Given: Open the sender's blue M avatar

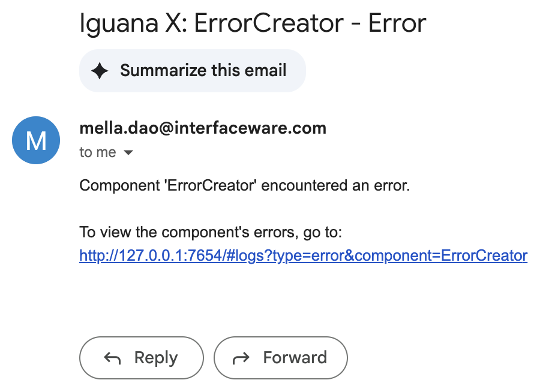Looking at the screenshot, I should tap(36, 140).
